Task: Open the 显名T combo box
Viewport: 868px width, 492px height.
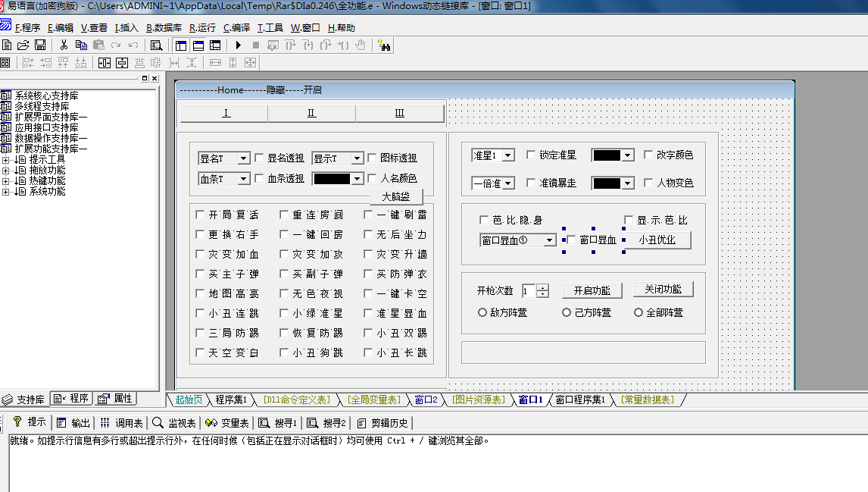Action: (224, 158)
